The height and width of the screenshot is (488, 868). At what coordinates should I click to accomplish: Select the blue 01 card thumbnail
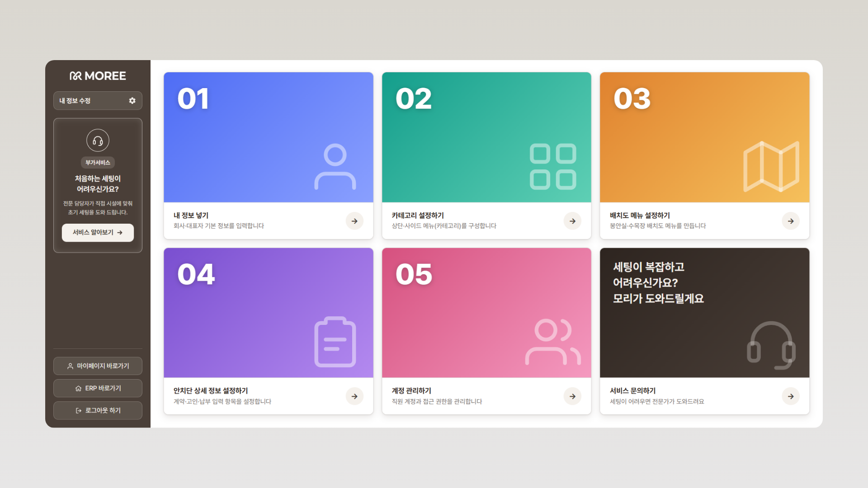tap(269, 137)
